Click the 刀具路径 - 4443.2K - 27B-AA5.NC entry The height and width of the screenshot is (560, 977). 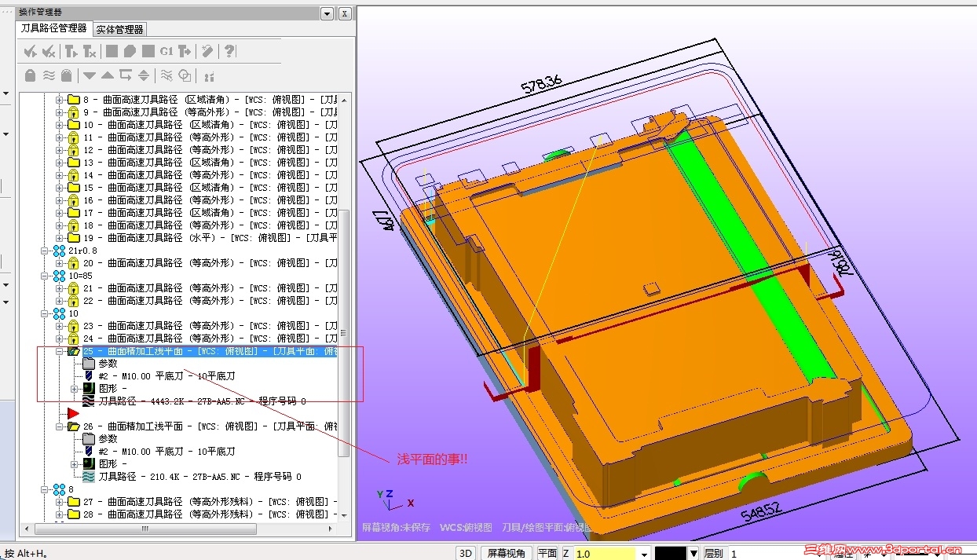click(202, 401)
